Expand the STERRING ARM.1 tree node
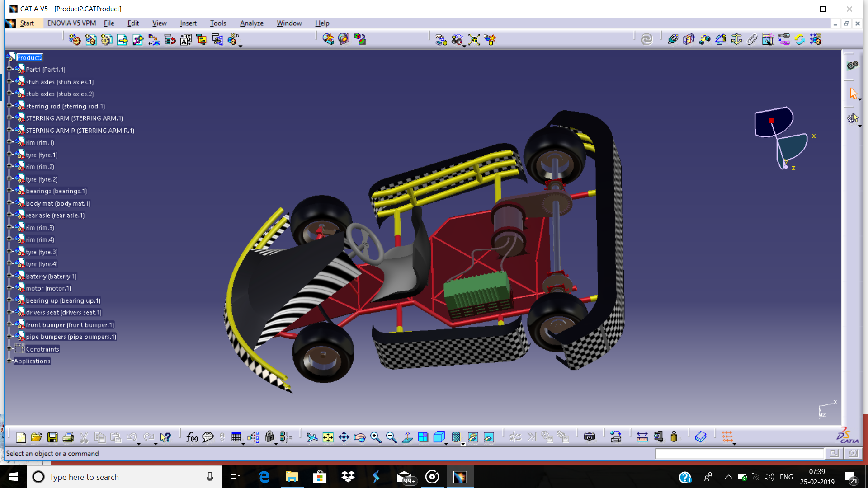 tap(9, 117)
